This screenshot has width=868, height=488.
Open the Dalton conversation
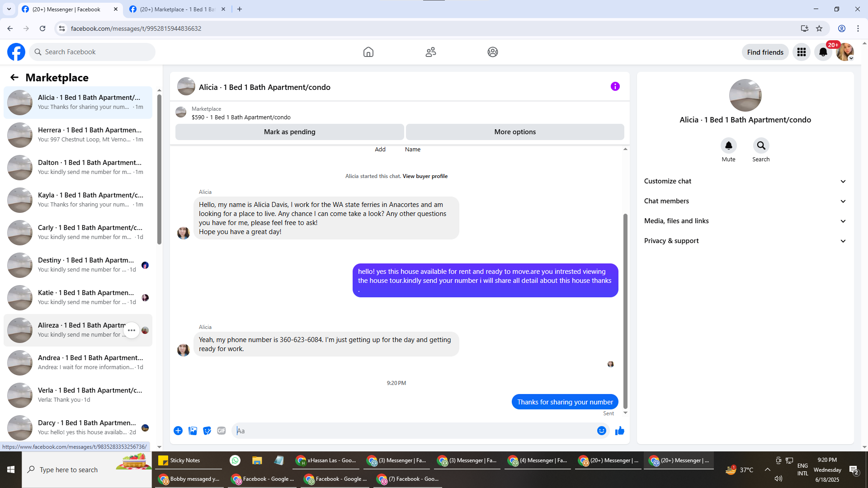coord(78,167)
